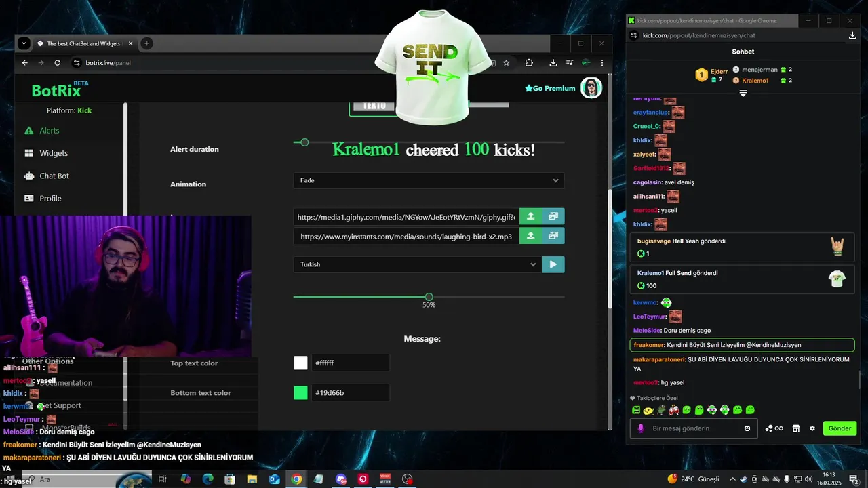This screenshot has width=868, height=488.
Task: Open the Widgets section in sidebar
Action: [54, 153]
